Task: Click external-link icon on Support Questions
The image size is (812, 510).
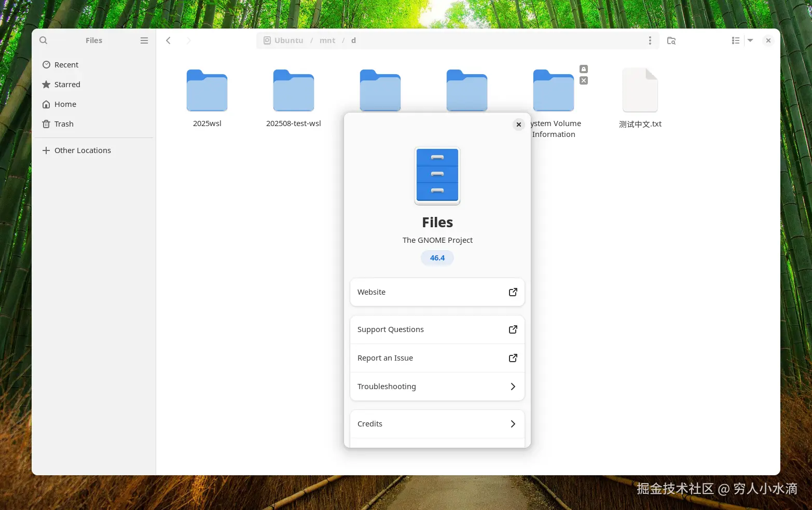Action: [x=513, y=329]
